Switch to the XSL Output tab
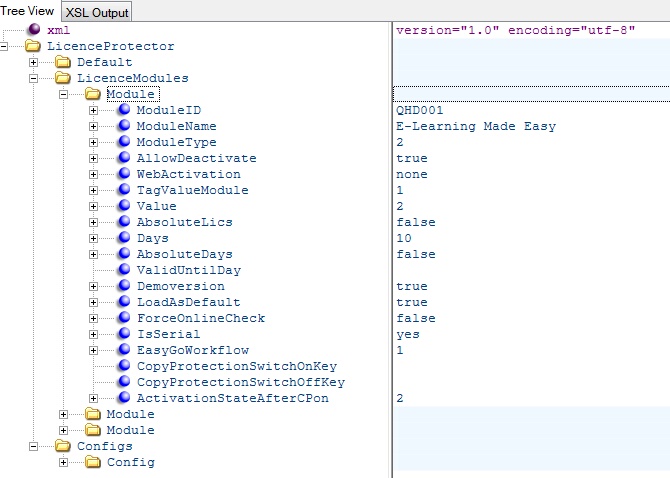 (97, 12)
